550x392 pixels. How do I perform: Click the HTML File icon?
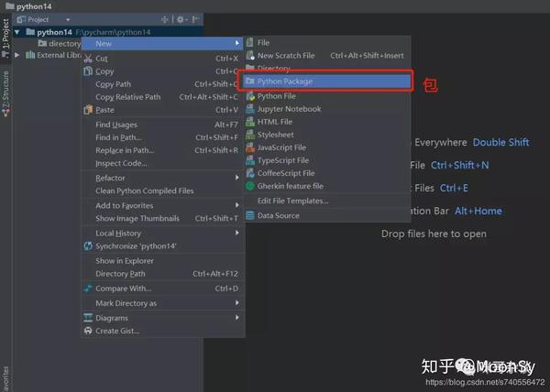point(250,122)
